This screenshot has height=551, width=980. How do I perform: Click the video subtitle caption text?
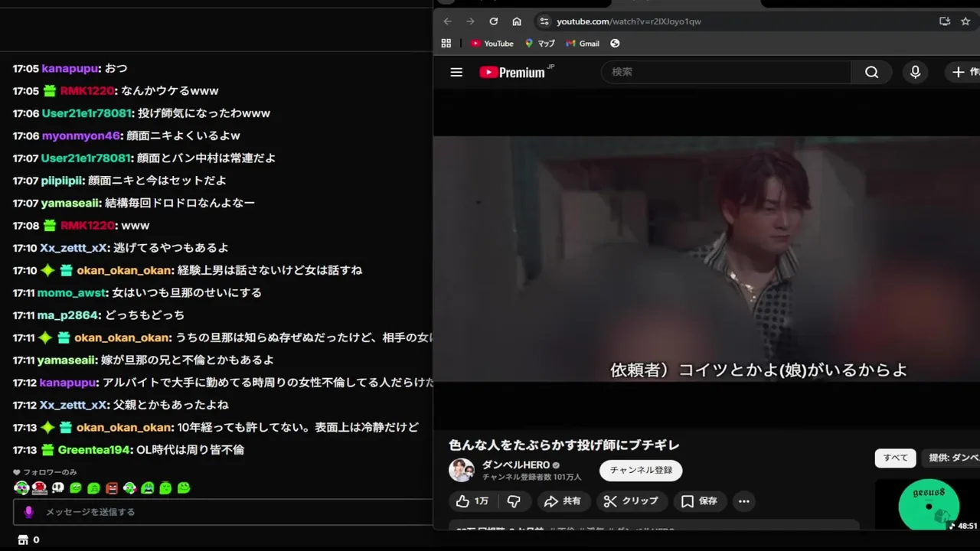pos(759,370)
